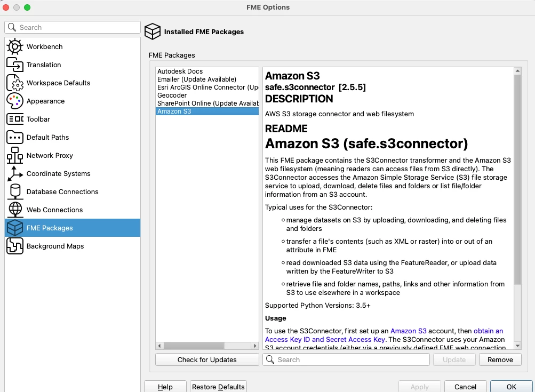Click README pane vertical scrollbar thumb

pos(517,180)
